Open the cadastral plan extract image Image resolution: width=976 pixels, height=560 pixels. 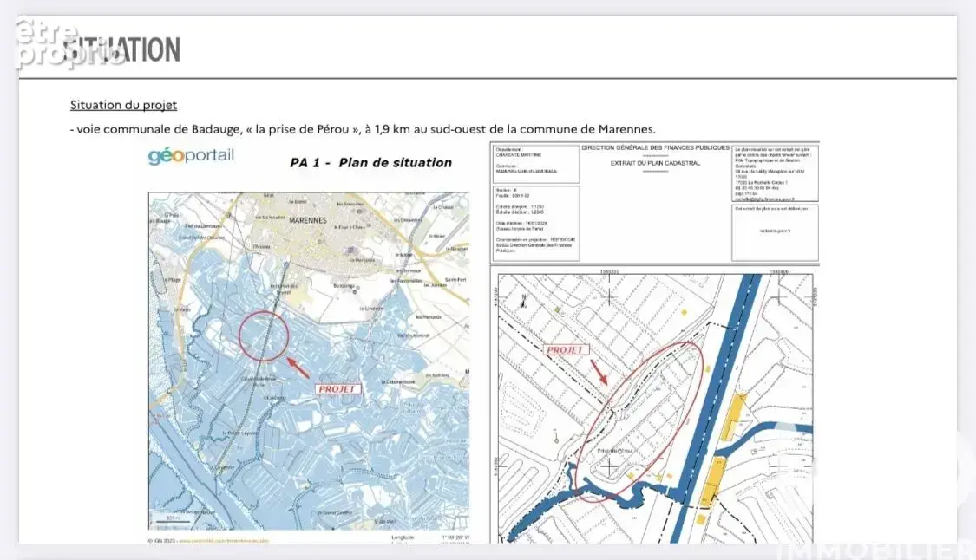(x=655, y=407)
